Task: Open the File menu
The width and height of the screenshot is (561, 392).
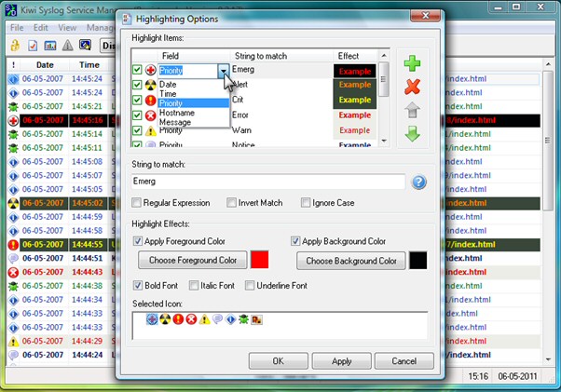Action: pos(17,28)
